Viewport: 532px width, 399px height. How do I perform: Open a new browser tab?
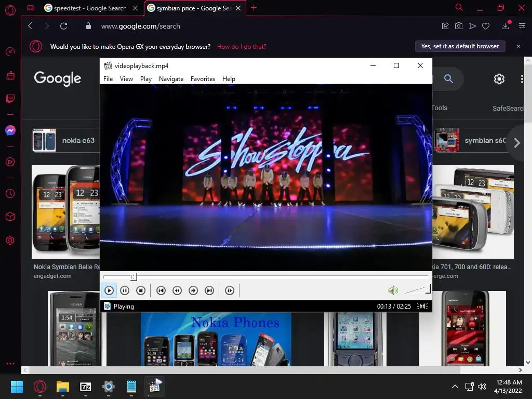coord(254,8)
